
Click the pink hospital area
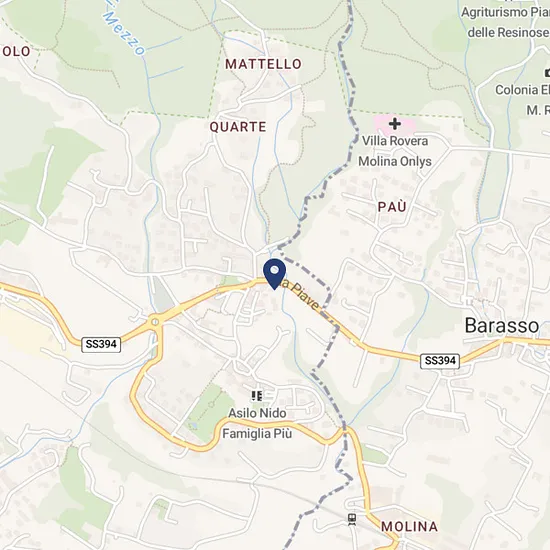coord(395,125)
